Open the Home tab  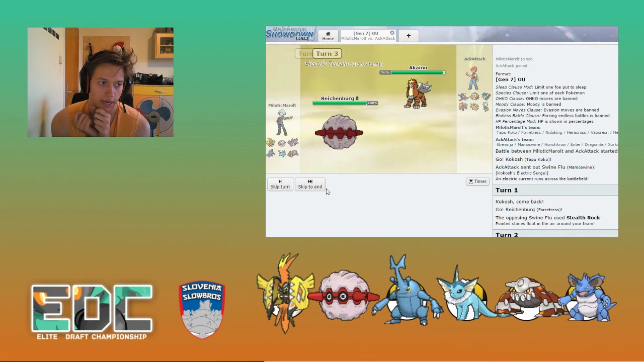point(328,36)
